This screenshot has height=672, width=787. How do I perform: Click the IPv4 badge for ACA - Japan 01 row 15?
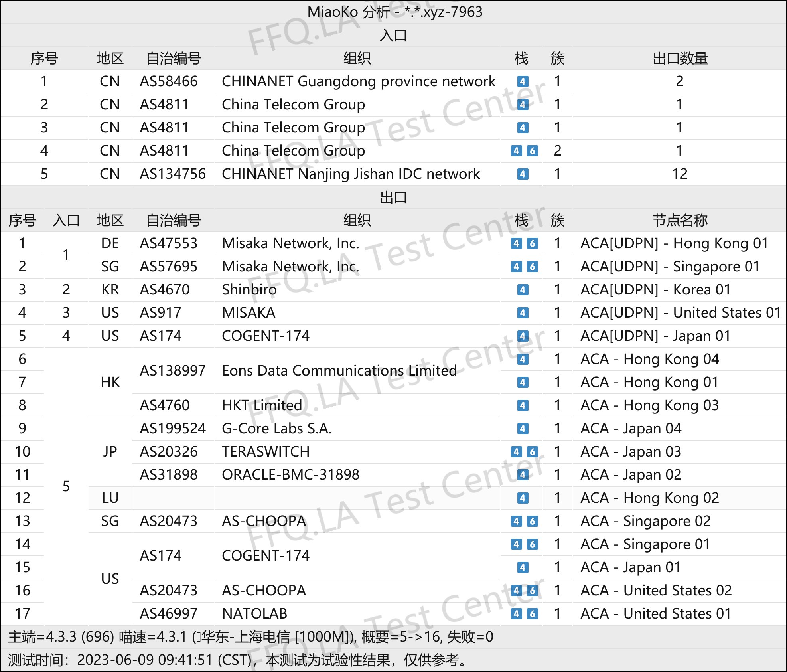(523, 567)
